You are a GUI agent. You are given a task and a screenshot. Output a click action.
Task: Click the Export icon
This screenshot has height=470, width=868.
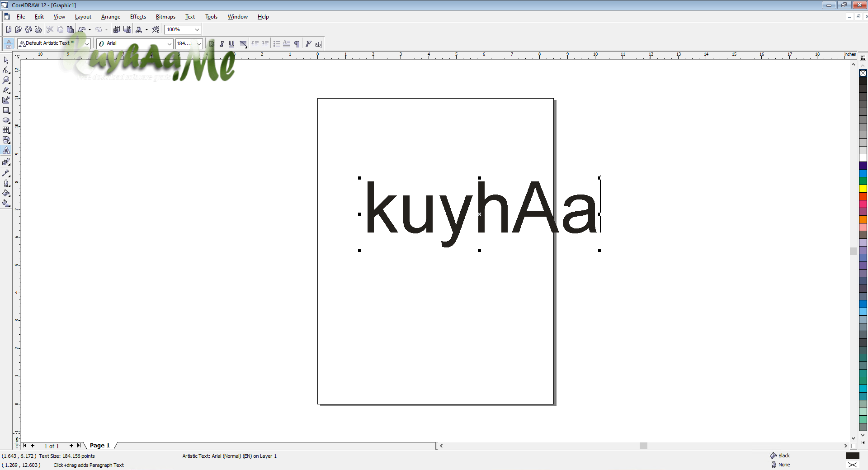pos(127,29)
